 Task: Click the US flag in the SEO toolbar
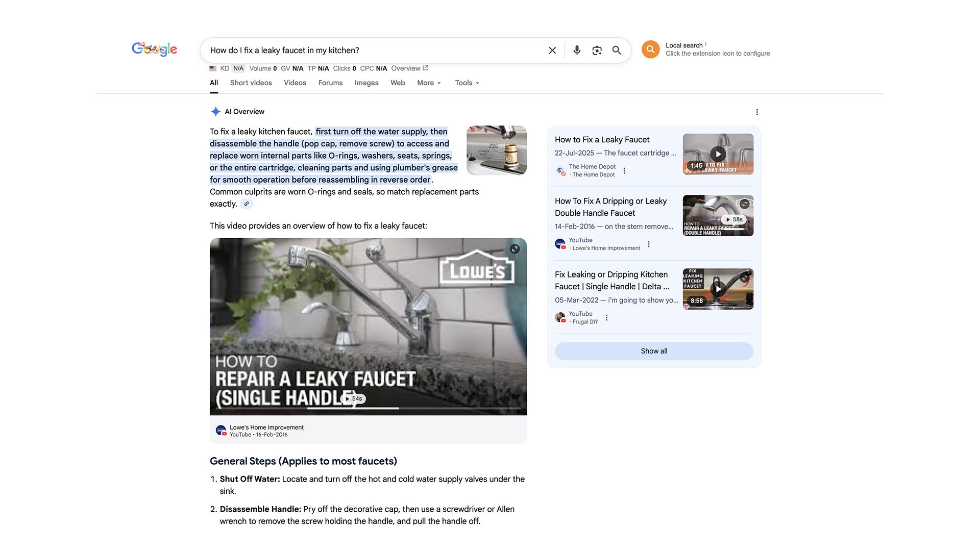tap(213, 68)
